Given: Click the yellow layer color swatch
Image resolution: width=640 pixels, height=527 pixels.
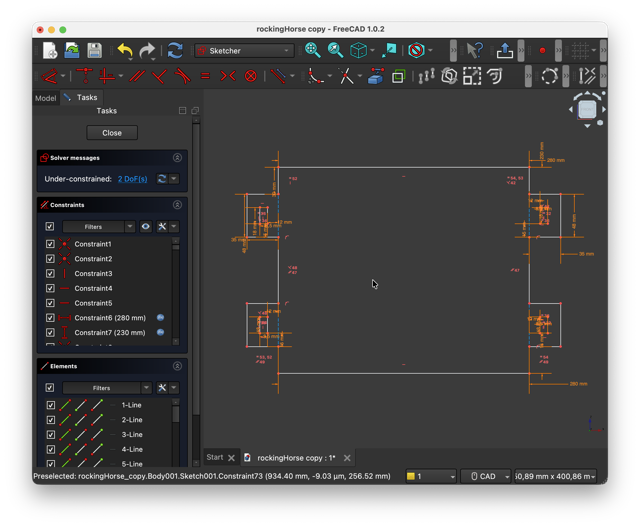Looking at the screenshot, I should pos(411,477).
